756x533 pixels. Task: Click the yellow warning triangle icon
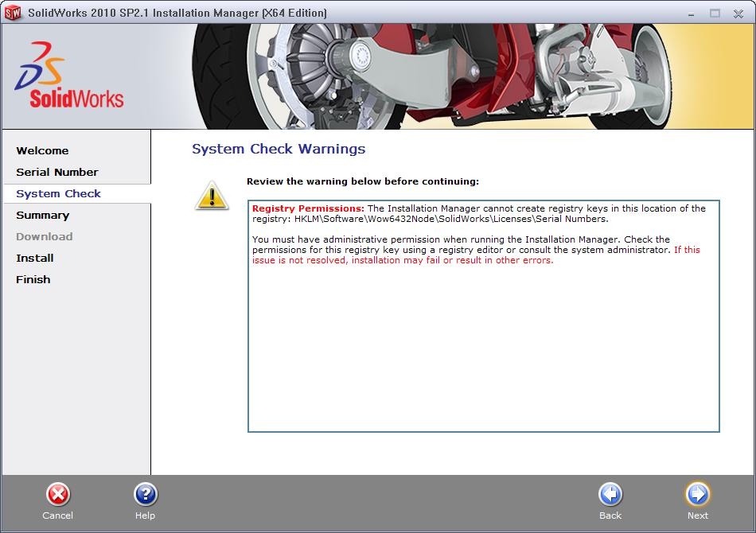coord(212,196)
